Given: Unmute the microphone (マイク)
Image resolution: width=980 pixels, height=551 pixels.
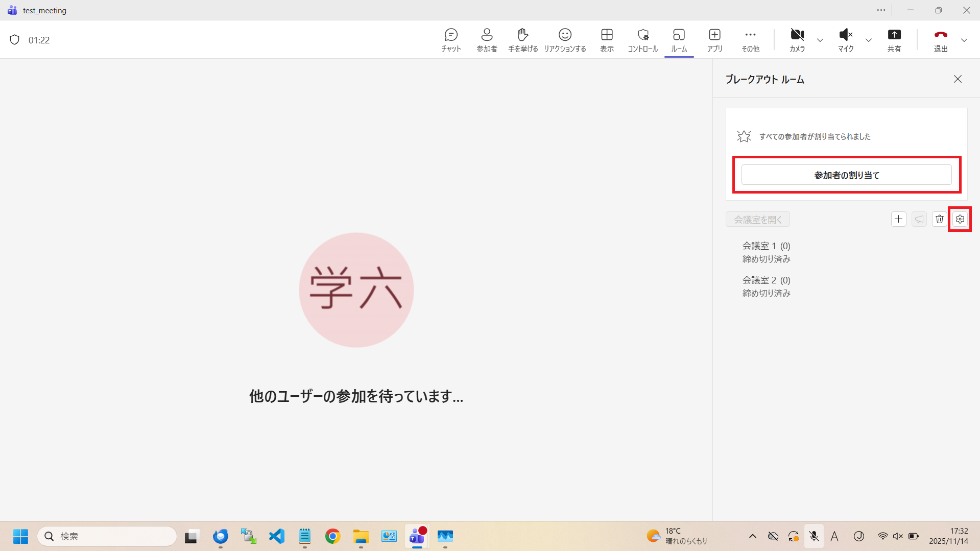Looking at the screenshot, I should click(846, 40).
